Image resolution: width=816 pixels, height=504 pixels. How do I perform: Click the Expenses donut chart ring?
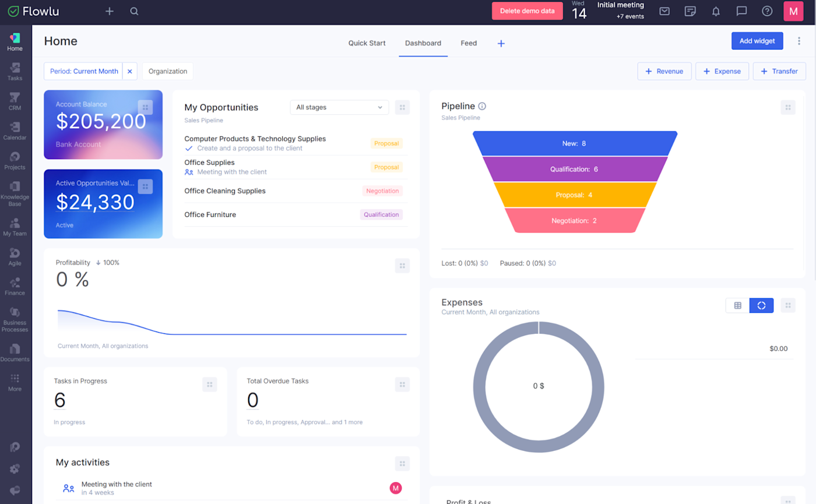coord(479,386)
